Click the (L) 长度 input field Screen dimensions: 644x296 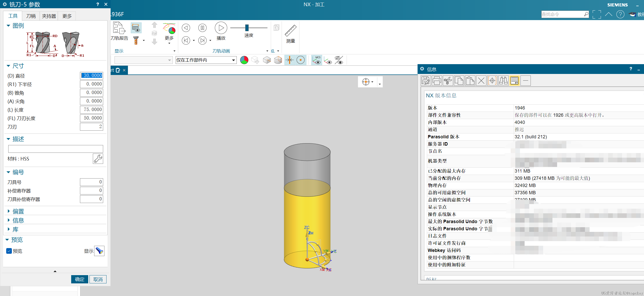[92, 109]
